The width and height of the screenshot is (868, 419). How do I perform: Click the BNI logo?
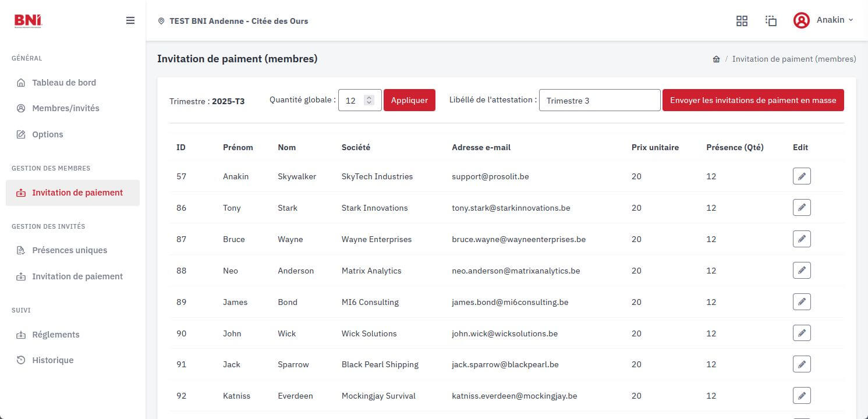point(28,20)
